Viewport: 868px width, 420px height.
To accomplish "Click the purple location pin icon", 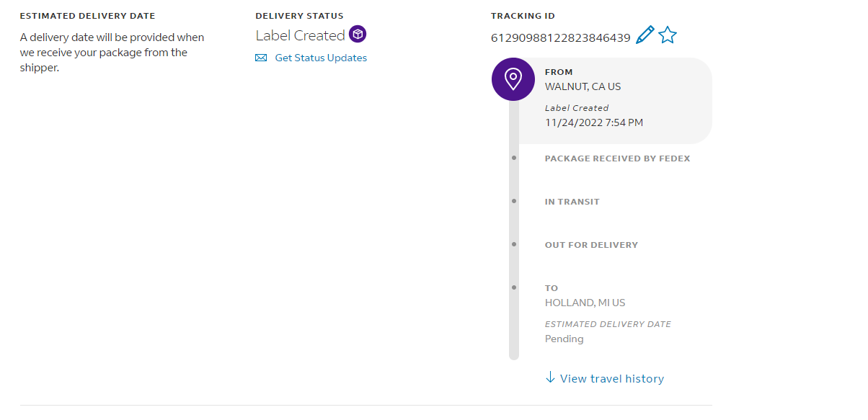I will tap(513, 79).
